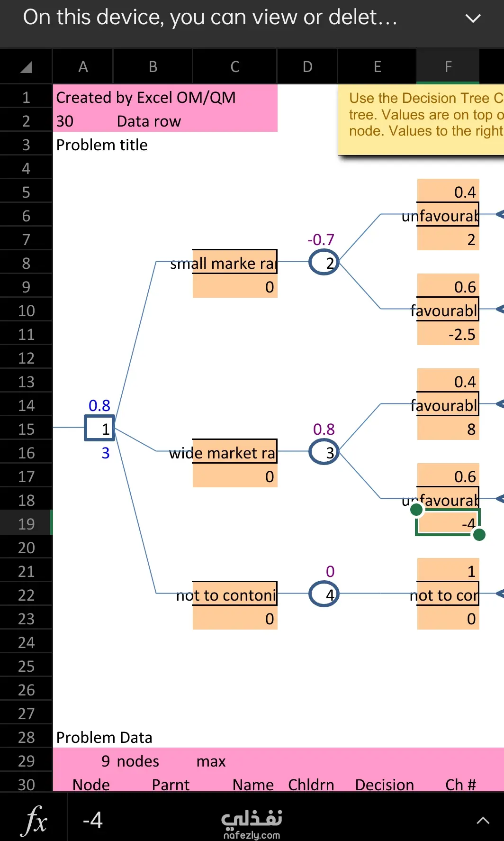Select the blue value 3 below node 1

106,453
